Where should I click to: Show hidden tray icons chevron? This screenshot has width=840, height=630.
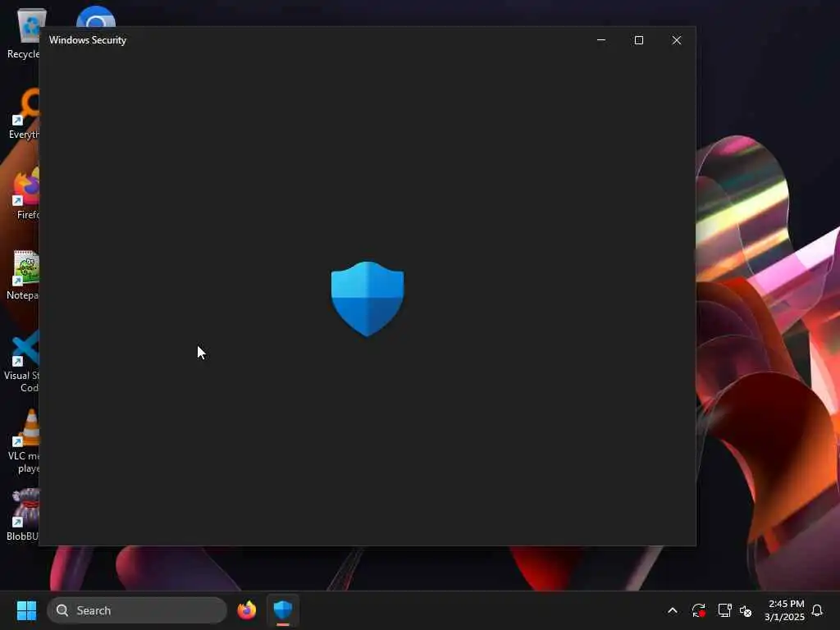(673, 610)
